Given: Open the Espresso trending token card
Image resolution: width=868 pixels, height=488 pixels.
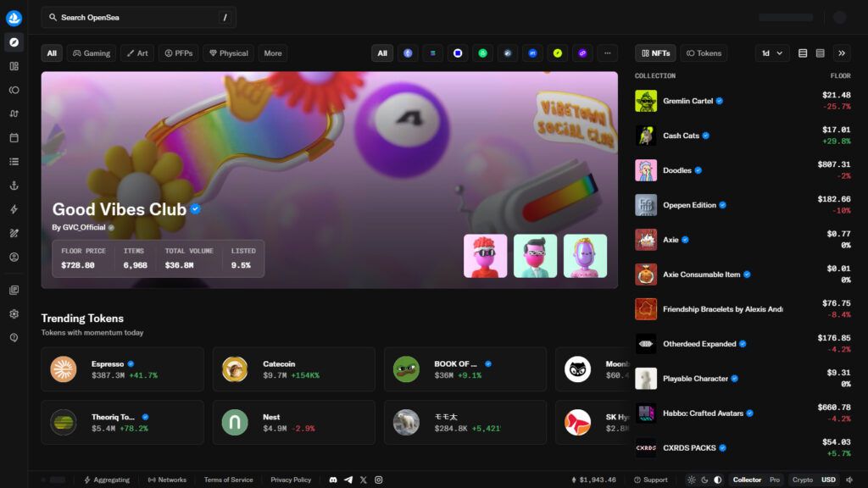Looking at the screenshot, I should pos(122,369).
